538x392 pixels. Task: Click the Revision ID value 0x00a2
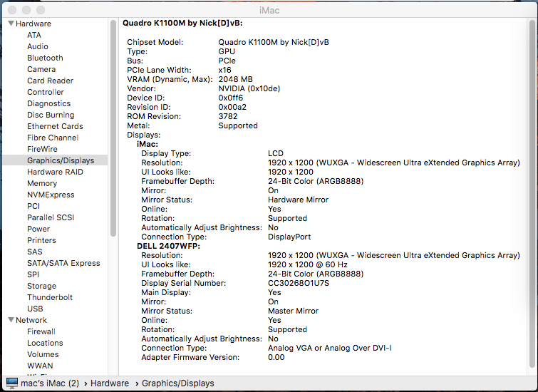click(232, 107)
